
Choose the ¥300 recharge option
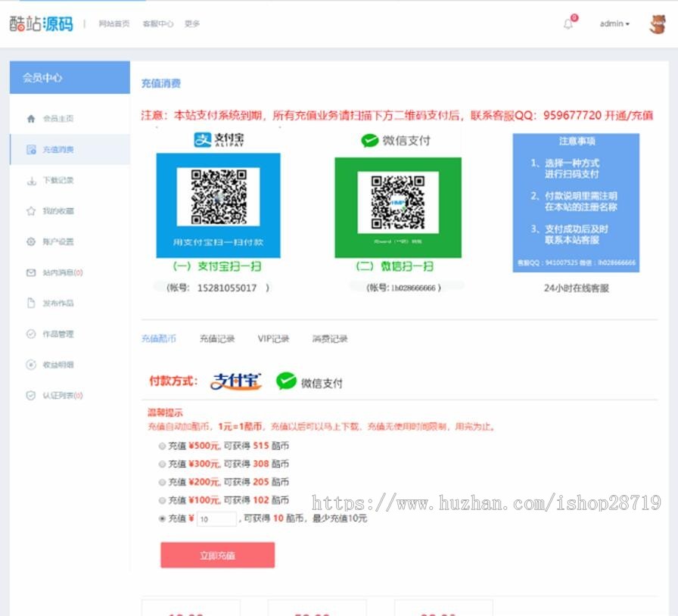click(x=162, y=464)
